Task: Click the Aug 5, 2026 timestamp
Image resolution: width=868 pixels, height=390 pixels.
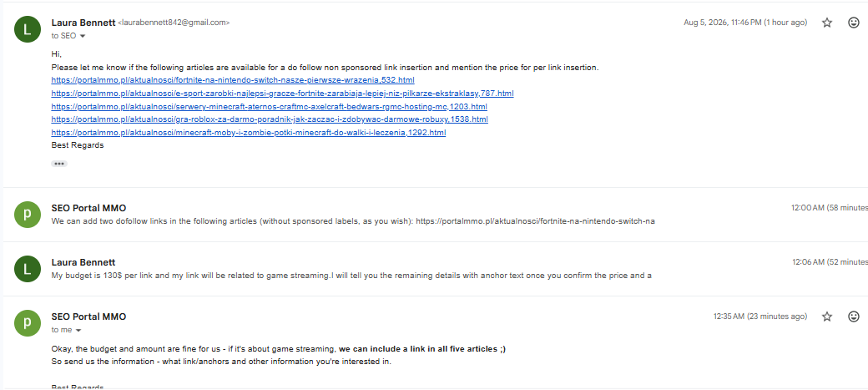Action: click(x=745, y=23)
